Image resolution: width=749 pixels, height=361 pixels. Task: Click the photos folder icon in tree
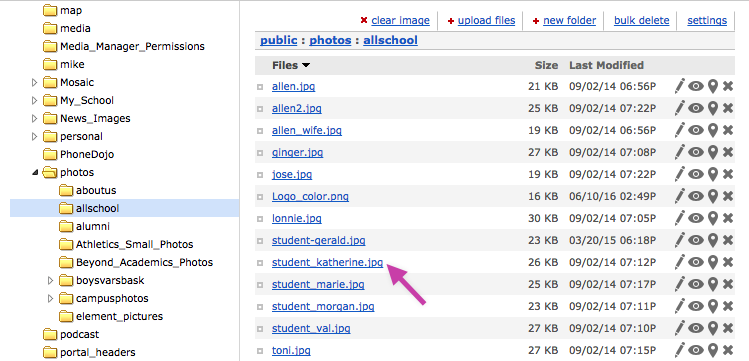point(50,172)
